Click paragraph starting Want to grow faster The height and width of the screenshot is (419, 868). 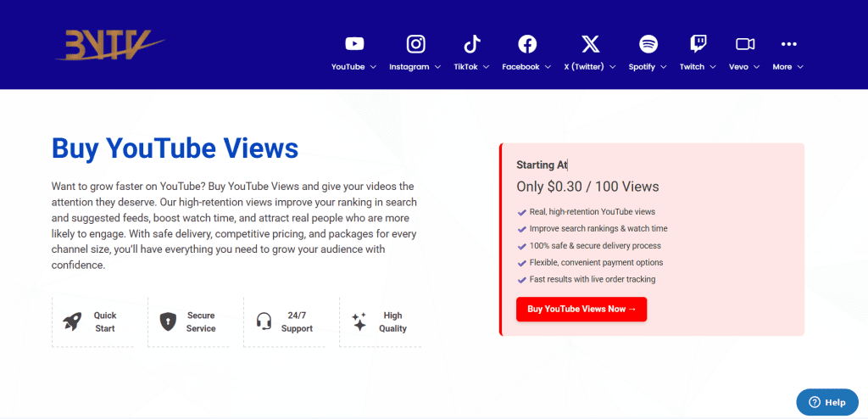[x=234, y=226]
